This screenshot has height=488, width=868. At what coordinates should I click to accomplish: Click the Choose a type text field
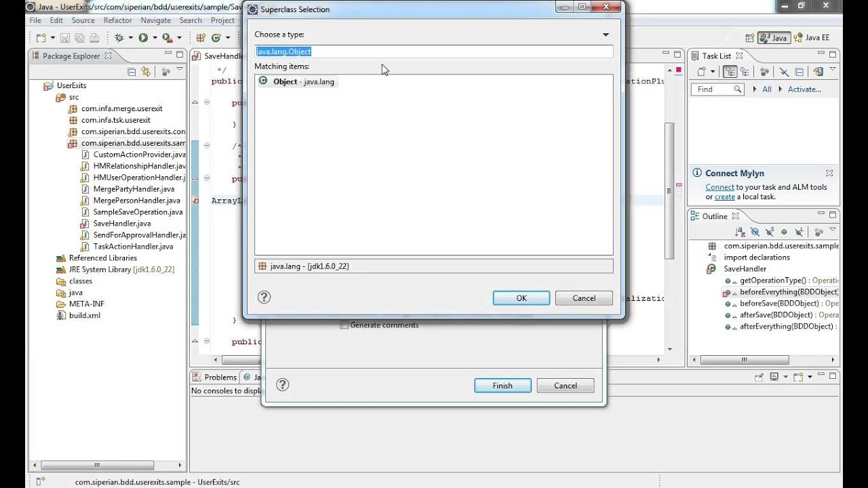pos(434,52)
